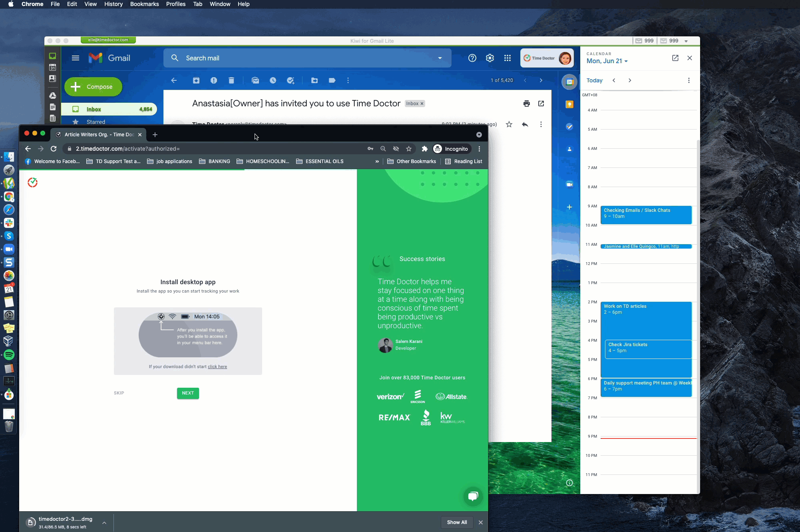Mark email as unread icon

click(x=255, y=80)
